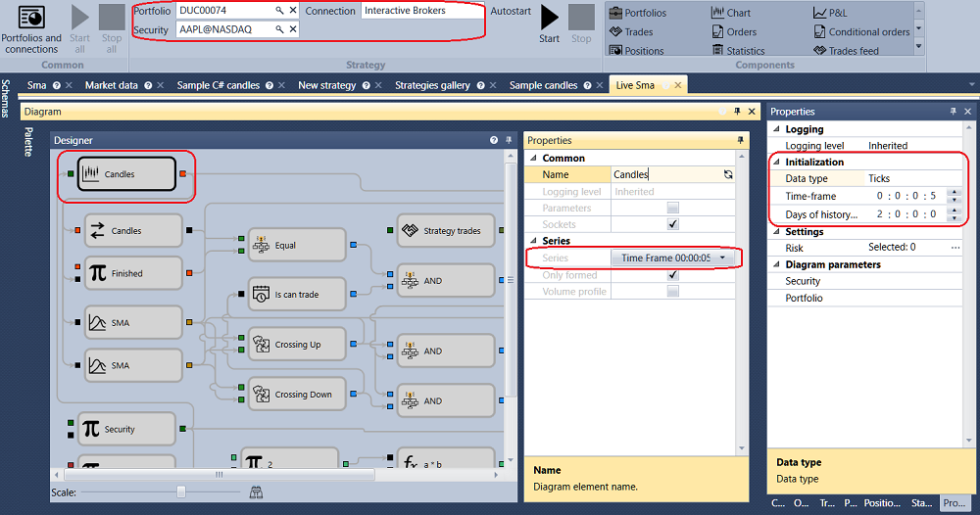Toggle the Sockets checkbox
Image resolution: width=980 pixels, height=515 pixels.
click(x=673, y=224)
